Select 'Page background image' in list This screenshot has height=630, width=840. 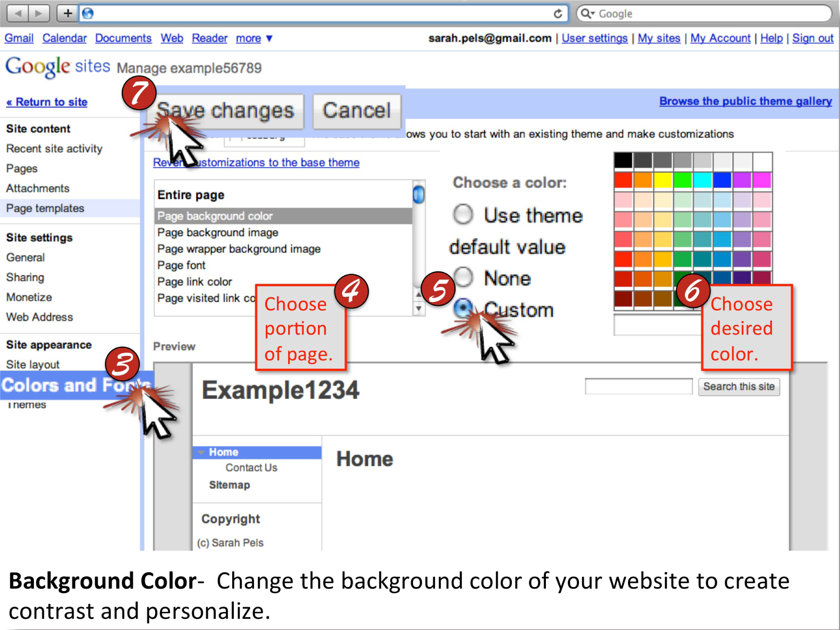pyautogui.click(x=283, y=233)
